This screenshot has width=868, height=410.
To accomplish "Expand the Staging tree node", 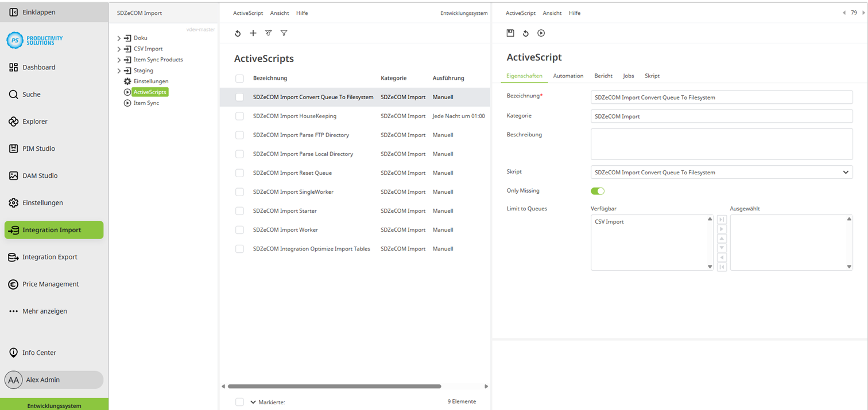I will click(x=119, y=70).
